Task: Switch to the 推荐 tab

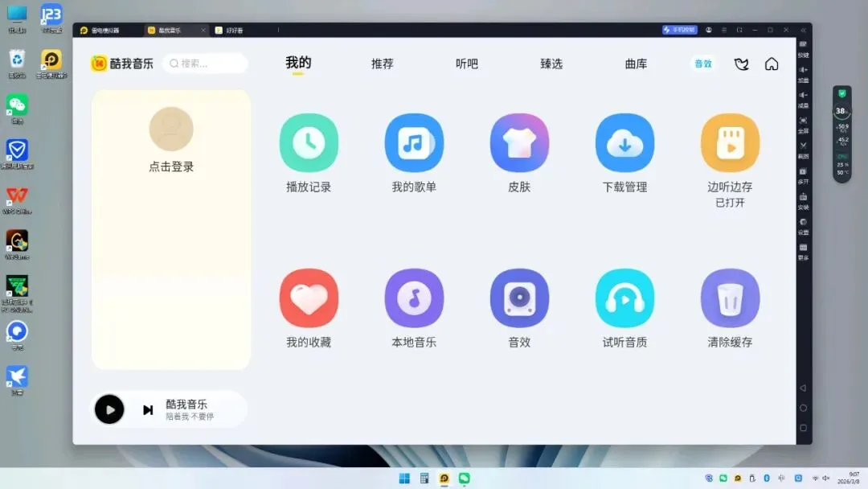Action: click(x=382, y=64)
